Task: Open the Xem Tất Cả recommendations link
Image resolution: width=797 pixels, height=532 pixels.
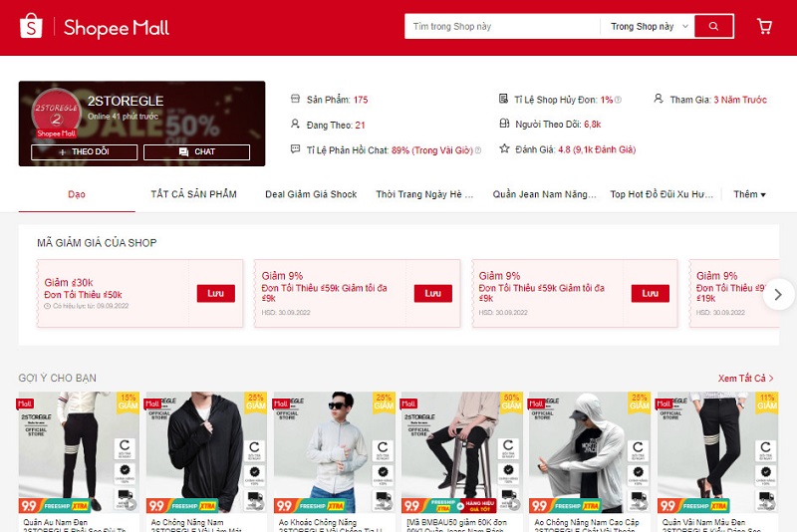Action: tap(745, 379)
